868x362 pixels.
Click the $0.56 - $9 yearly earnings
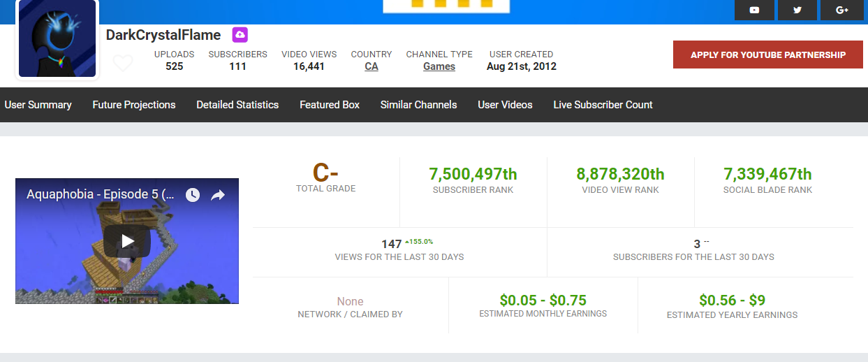point(733,301)
